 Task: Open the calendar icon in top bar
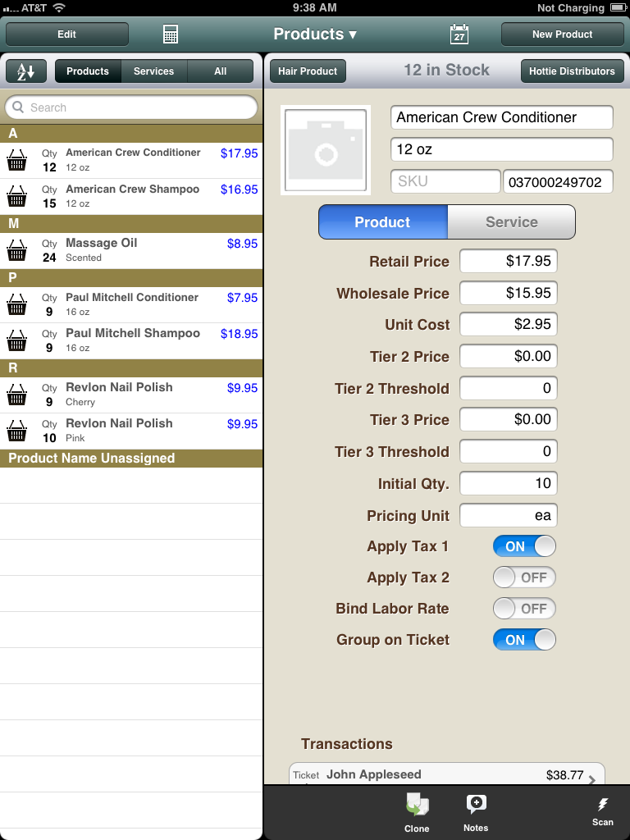[459, 34]
